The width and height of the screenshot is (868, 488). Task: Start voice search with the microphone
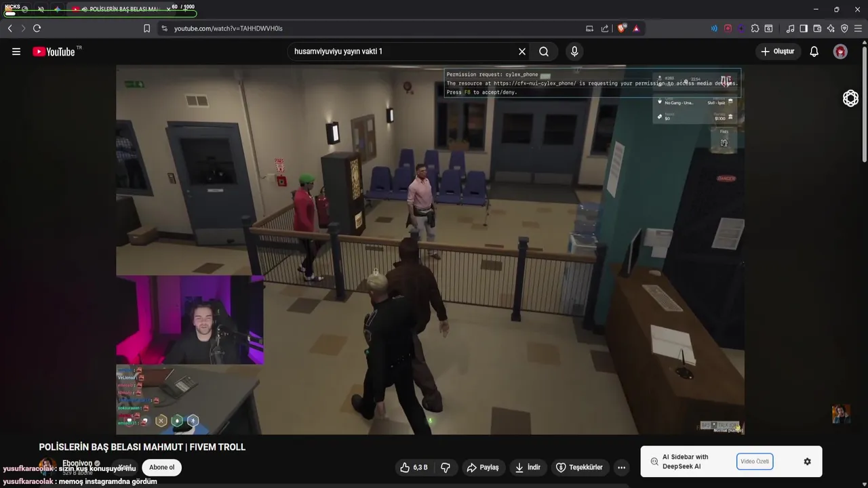[x=574, y=52]
